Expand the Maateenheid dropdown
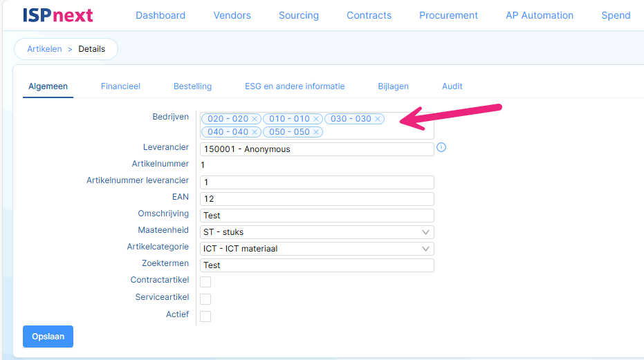The height and width of the screenshot is (360, 644). point(317,232)
